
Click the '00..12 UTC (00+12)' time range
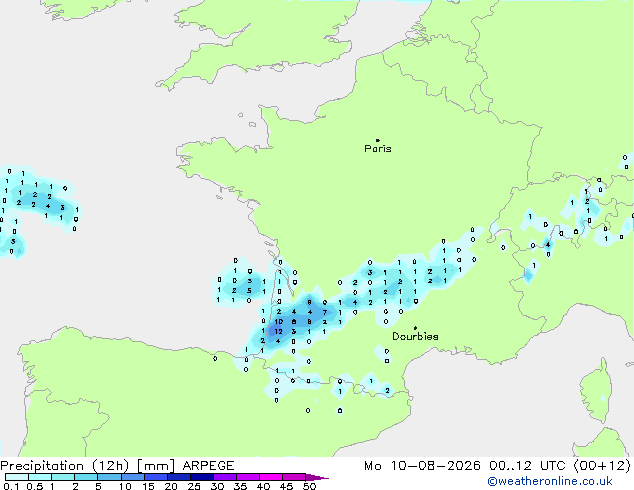pyautogui.click(x=560, y=466)
